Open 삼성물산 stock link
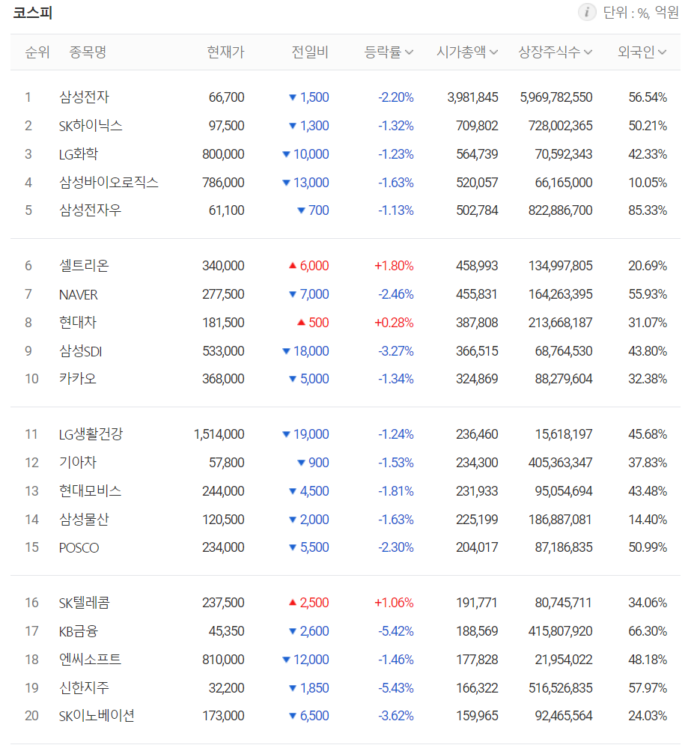Image resolution: width=700 pixels, height=751 pixels. [85, 520]
